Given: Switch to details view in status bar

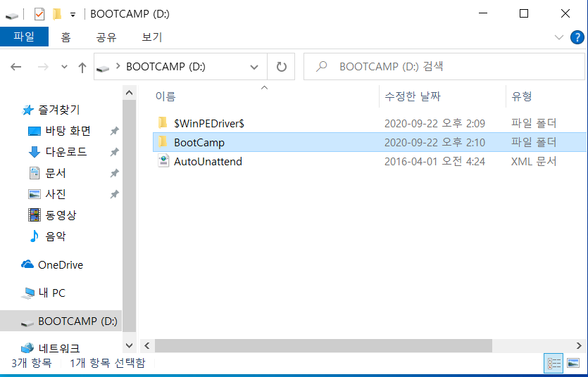Looking at the screenshot, I should (x=554, y=363).
